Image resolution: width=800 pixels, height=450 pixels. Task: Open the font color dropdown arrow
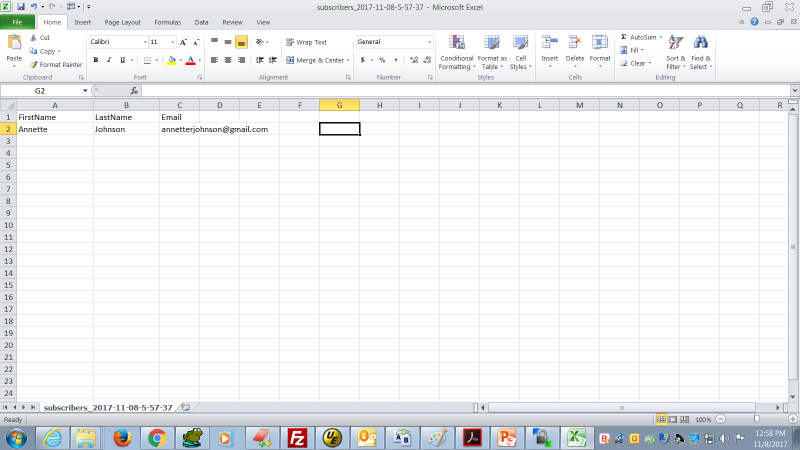199,60
